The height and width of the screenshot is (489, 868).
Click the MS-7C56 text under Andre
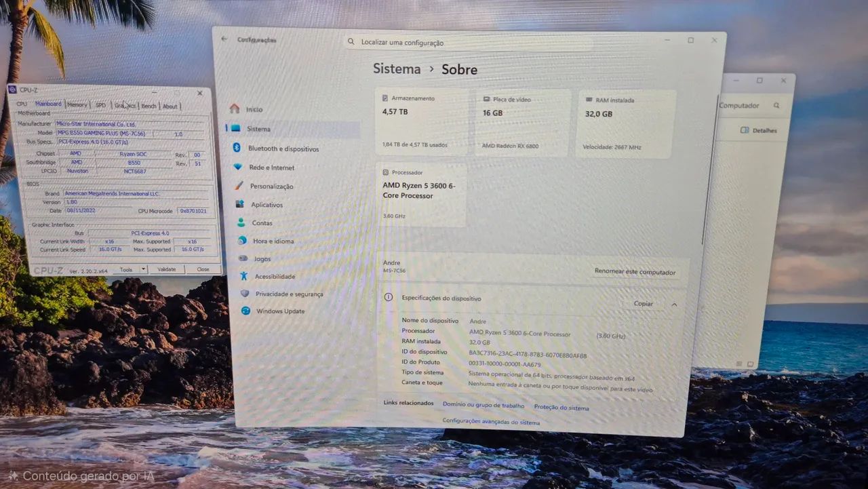[x=394, y=271]
